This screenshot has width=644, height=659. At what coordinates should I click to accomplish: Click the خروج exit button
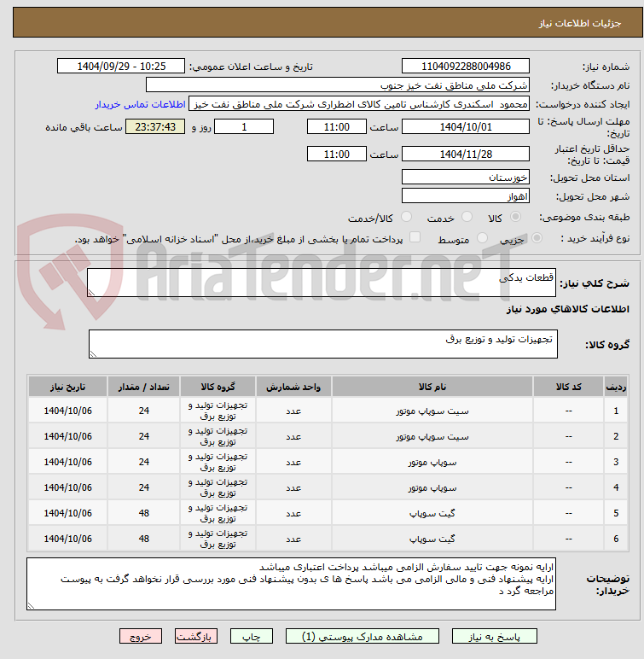point(140,636)
